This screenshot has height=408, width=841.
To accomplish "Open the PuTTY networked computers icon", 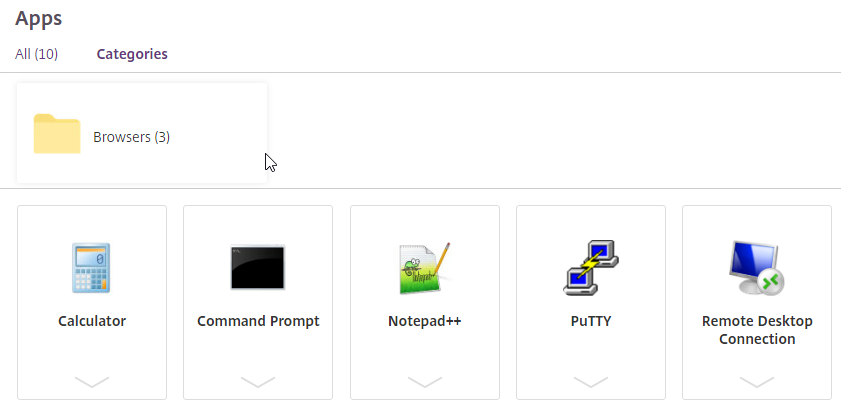I will point(591,268).
